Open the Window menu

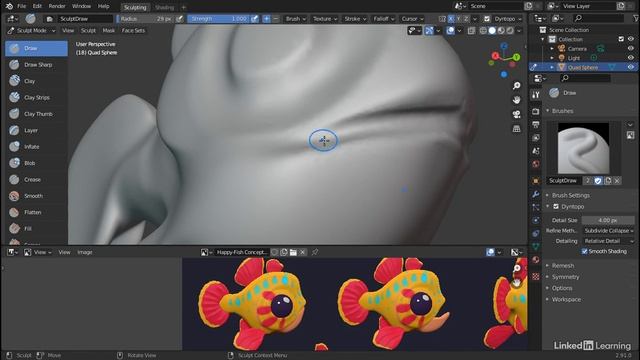(x=81, y=6)
